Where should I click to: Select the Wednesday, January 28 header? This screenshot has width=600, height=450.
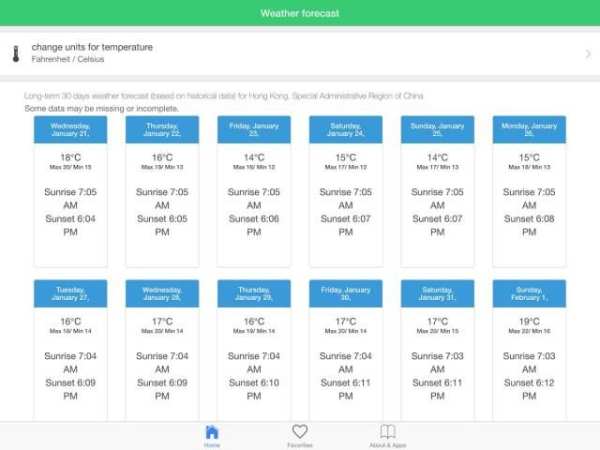(x=162, y=293)
